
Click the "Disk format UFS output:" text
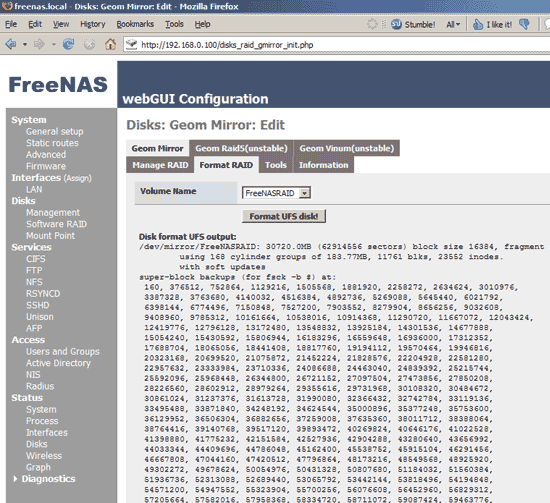point(187,237)
